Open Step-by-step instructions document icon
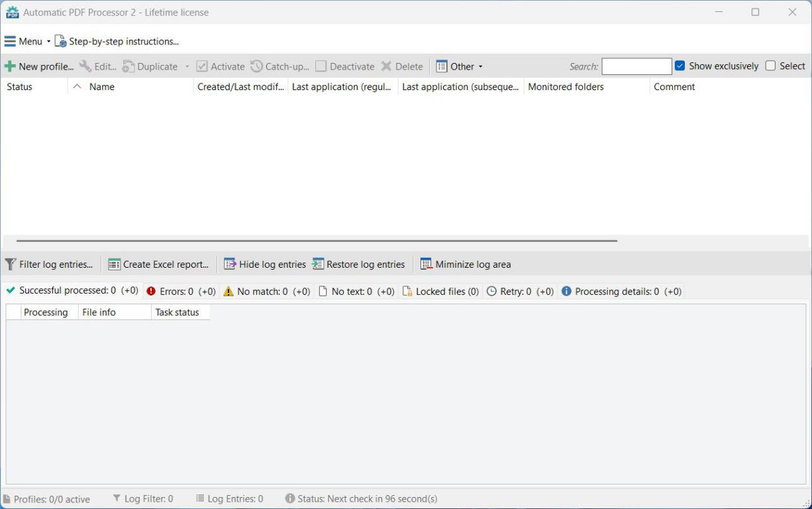Viewport: 812px width, 509px height. [x=60, y=41]
